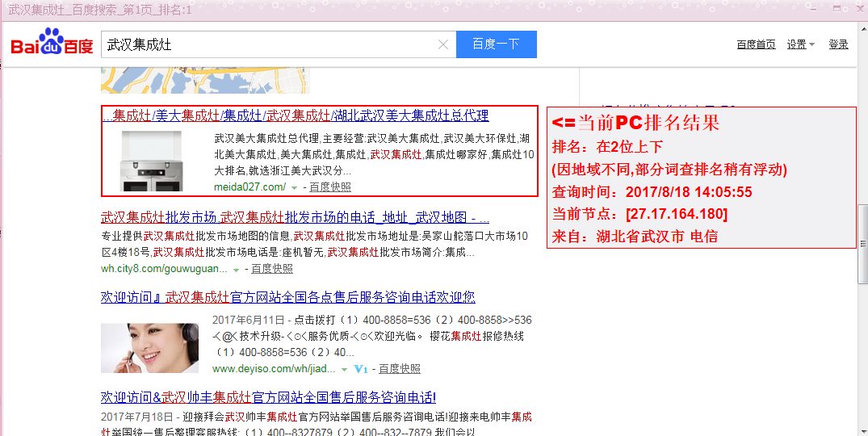Click the maximize button in the title bar
Image resolution: width=868 pixels, height=436 pixels.
837,9
